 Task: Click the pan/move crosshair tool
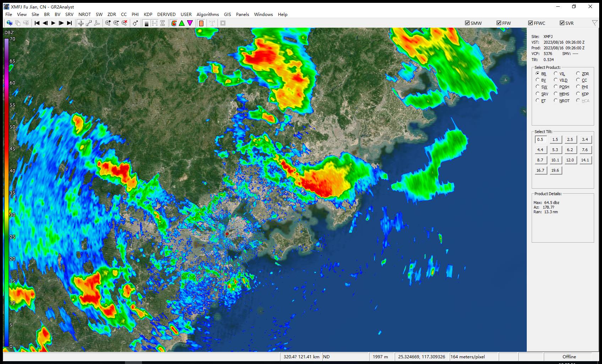pos(81,23)
